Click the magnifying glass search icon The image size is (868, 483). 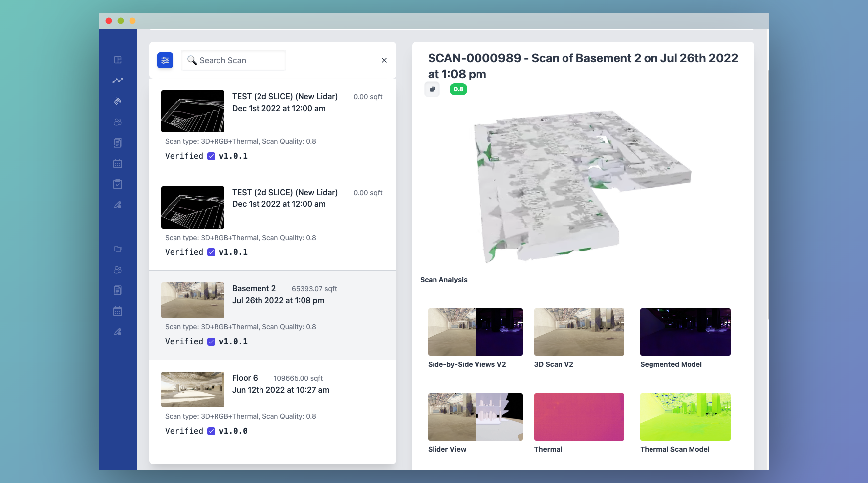tap(192, 60)
